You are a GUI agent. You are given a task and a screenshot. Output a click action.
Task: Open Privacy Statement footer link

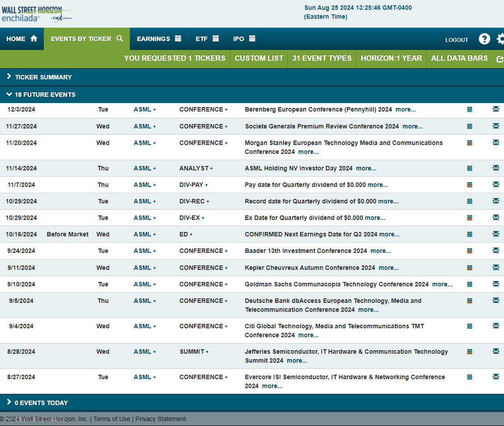pyautogui.click(x=161, y=419)
